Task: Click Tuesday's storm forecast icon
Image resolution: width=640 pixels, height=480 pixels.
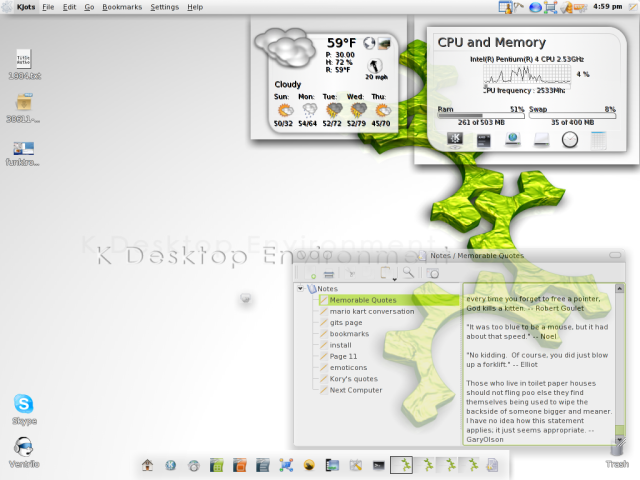Action: tap(334, 110)
